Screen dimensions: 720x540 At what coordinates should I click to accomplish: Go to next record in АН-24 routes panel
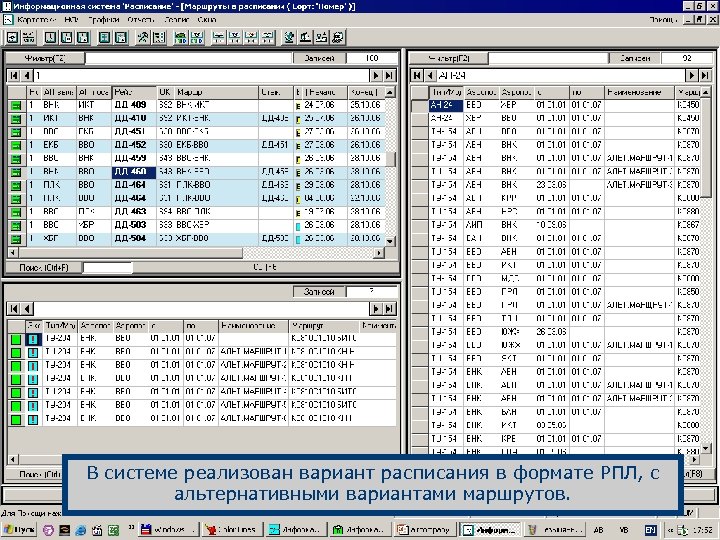[692, 75]
